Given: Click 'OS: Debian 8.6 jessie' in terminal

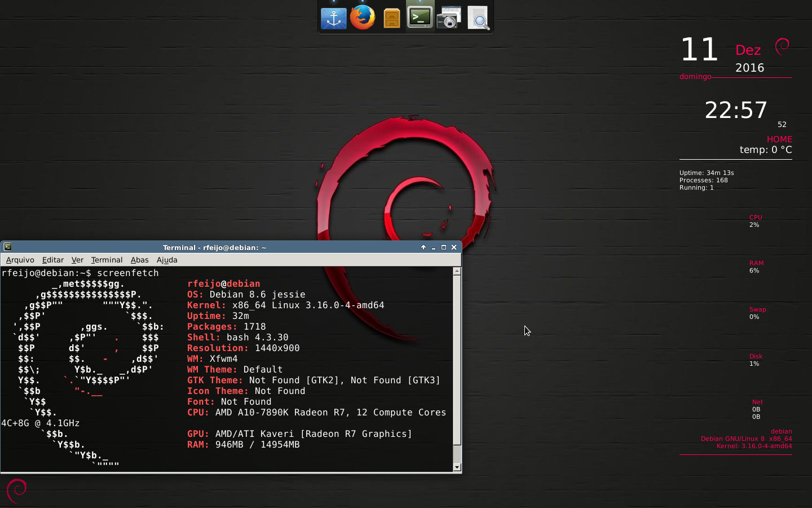Looking at the screenshot, I should [246, 294].
